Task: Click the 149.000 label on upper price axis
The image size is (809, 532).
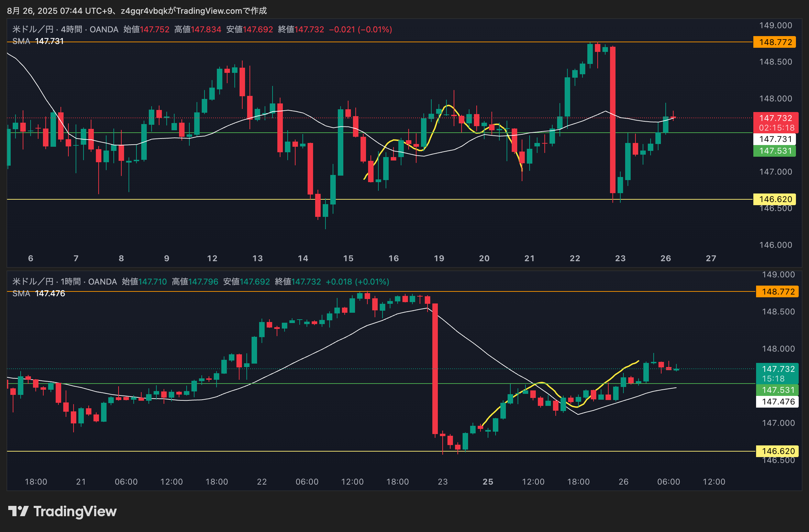Action: click(776, 25)
